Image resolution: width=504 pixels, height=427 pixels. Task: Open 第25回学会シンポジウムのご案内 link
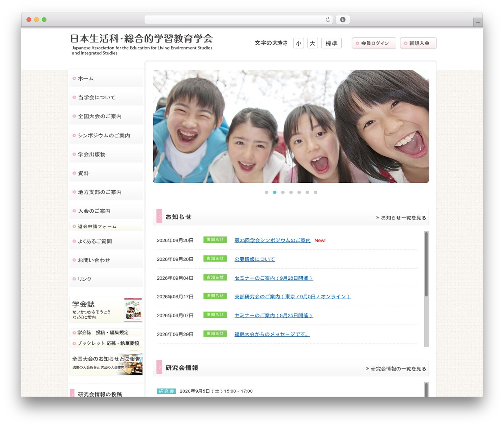coord(272,240)
